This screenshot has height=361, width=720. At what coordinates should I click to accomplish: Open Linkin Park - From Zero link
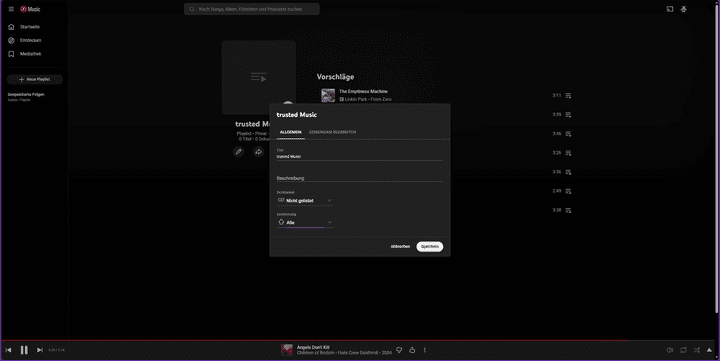[x=368, y=99]
